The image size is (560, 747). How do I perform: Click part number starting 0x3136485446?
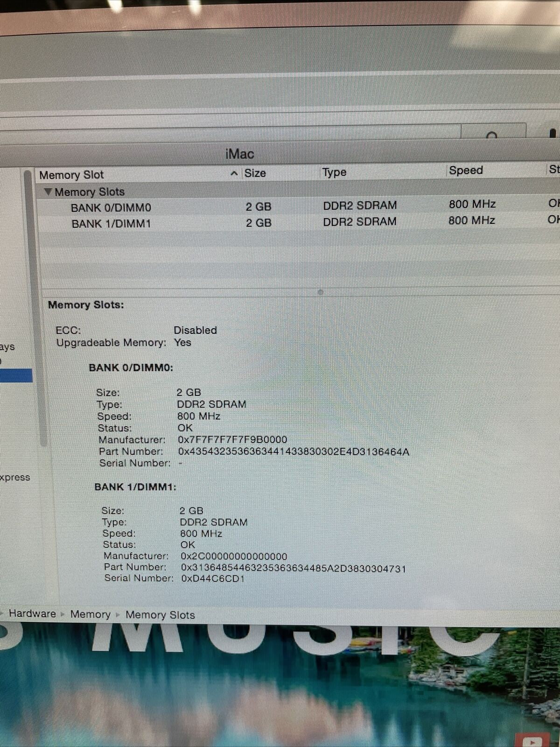click(x=294, y=568)
